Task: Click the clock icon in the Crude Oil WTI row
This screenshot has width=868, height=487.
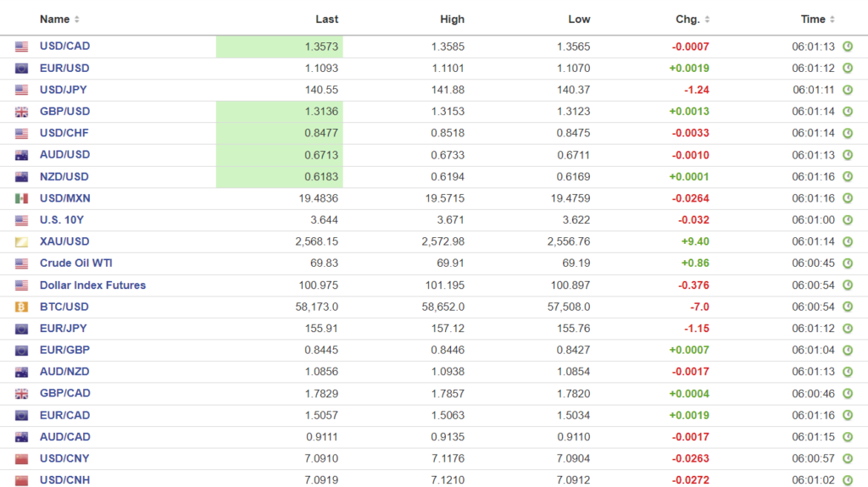Action: 847,263
